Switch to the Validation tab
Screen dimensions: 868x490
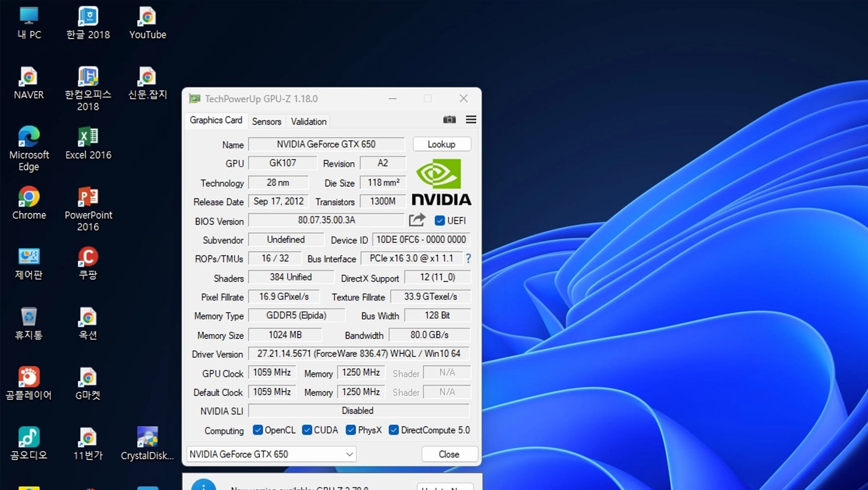tap(308, 122)
